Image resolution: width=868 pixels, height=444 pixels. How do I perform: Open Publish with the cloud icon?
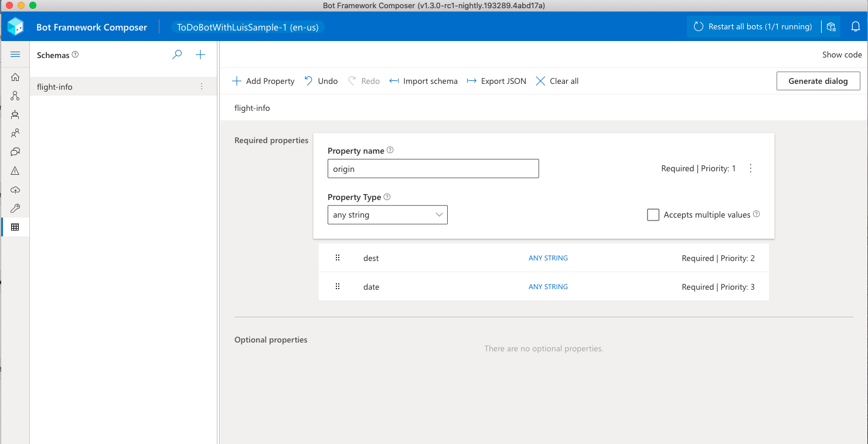pyautogui.click(x=15, y=189)
